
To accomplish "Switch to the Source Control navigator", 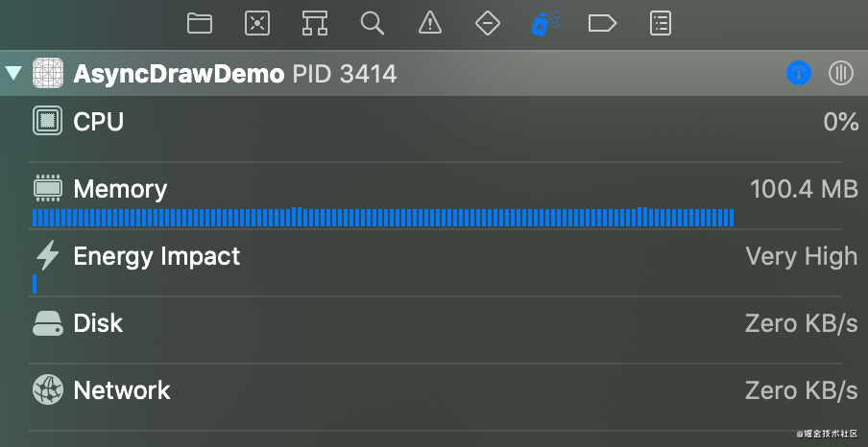I will 257,23.
